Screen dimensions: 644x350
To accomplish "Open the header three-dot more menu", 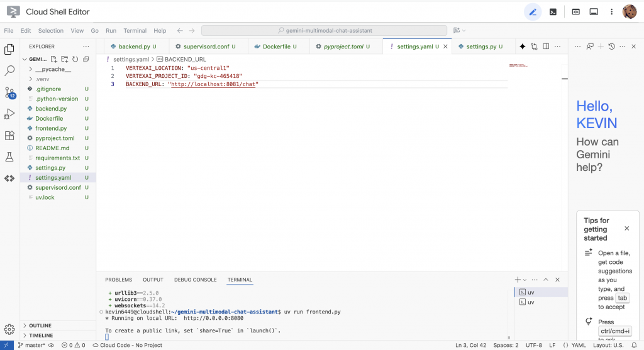I will (x=611, y=12).
